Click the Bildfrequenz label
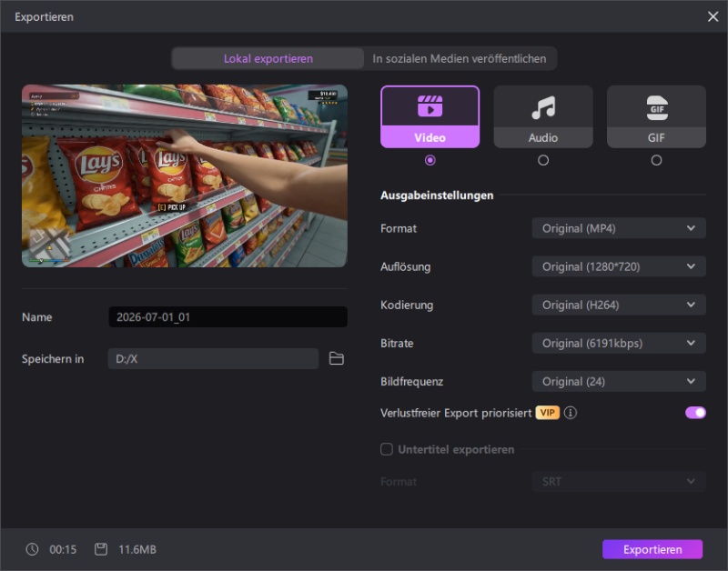 (x=412, y=382)
